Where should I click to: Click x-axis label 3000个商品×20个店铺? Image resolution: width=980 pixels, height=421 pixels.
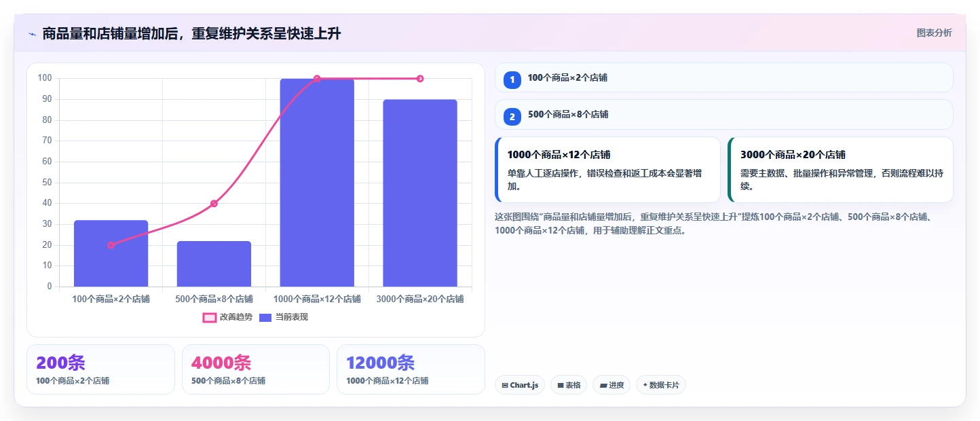420,299
